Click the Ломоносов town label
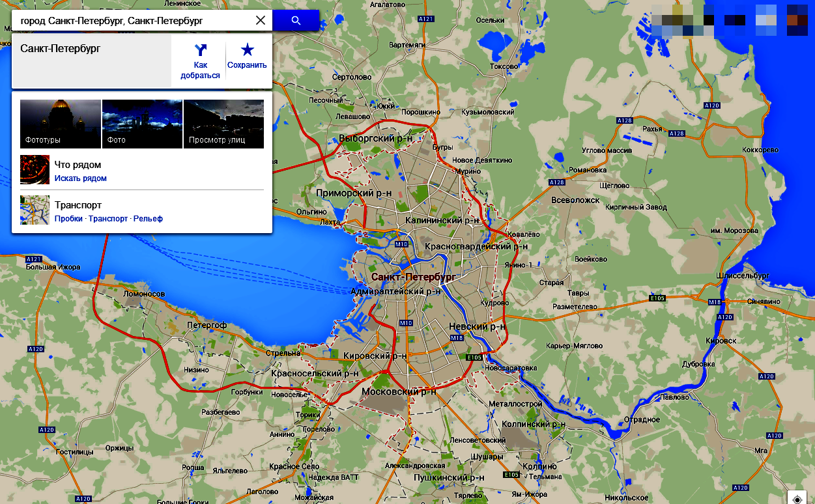This screenshot has width=815, height=504. (x=144, y=294)
